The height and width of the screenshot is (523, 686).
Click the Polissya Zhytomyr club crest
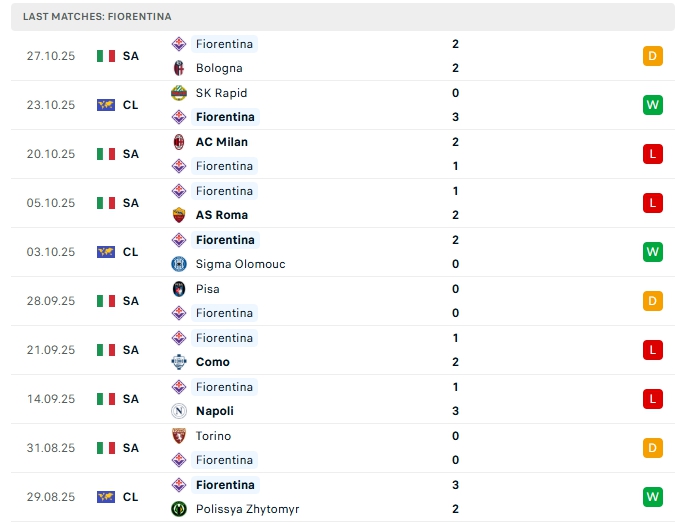[179, 509]
